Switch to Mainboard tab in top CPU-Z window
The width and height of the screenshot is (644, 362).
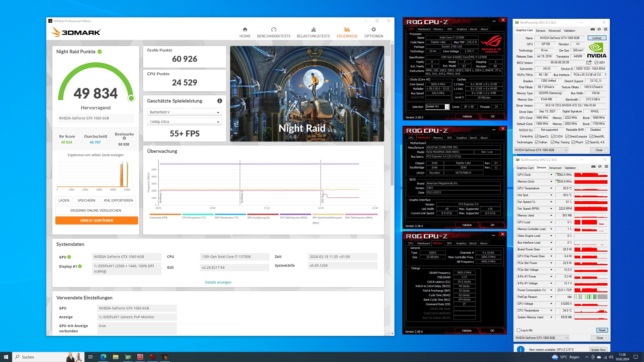[424, 29]
